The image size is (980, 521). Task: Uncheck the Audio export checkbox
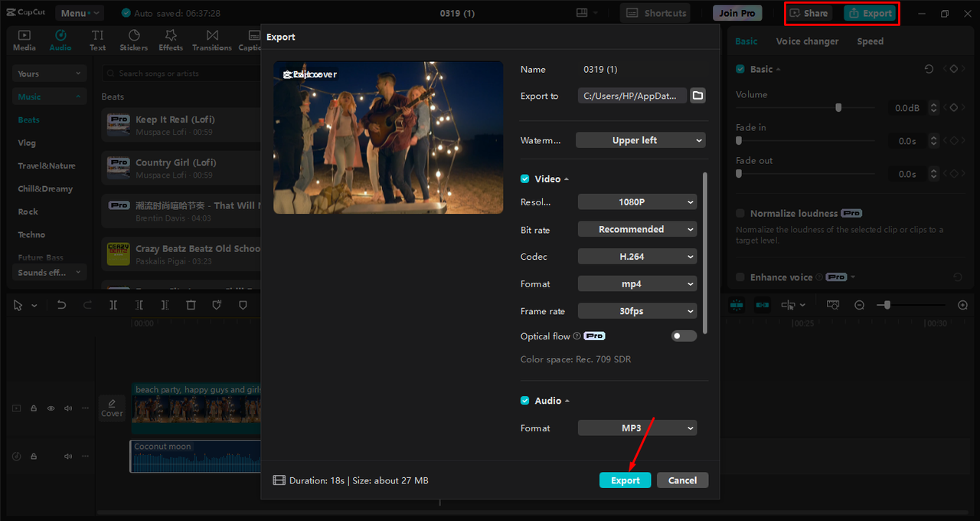click(525, 401)
